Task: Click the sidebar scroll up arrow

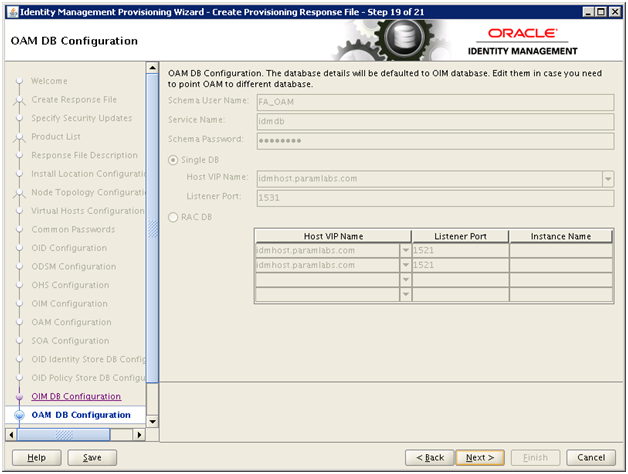Action: (152, 68)
